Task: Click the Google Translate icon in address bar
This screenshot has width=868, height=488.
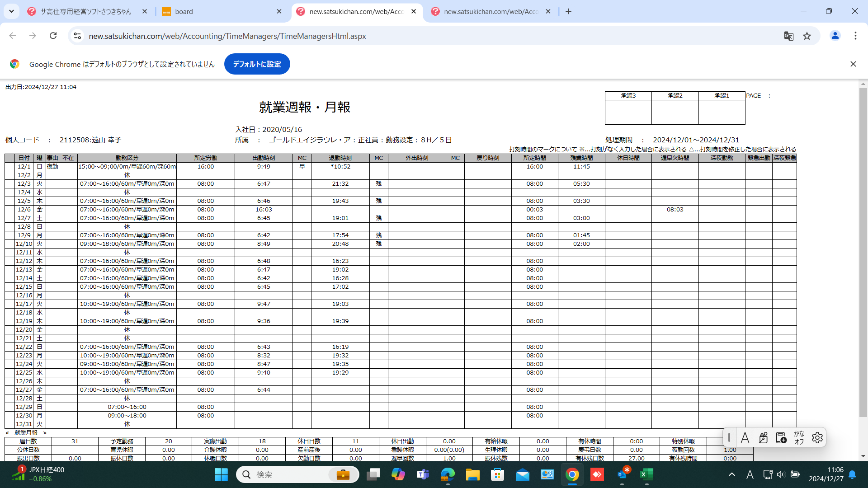Action: tap(788, 36)
